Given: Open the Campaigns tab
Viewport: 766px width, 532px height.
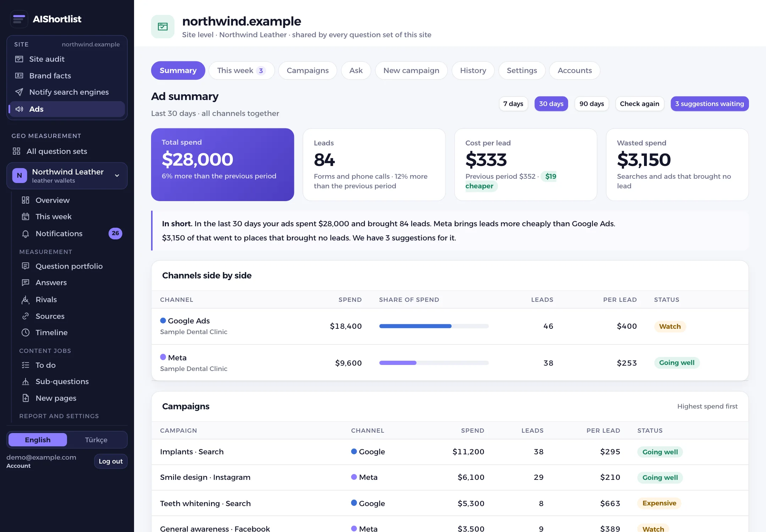Looking at the screenshot, I should 307,70.
